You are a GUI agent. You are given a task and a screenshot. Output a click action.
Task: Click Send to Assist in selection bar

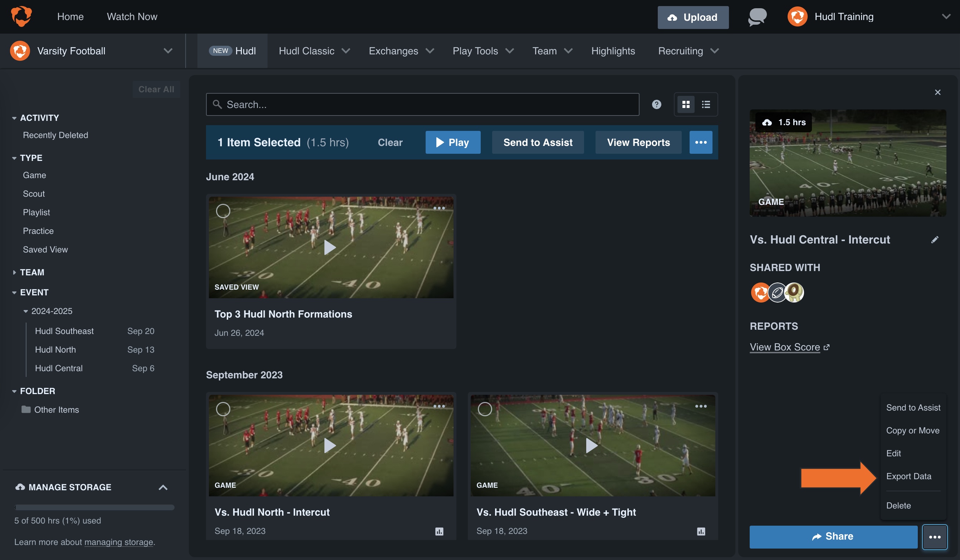[x=538, y=142]
